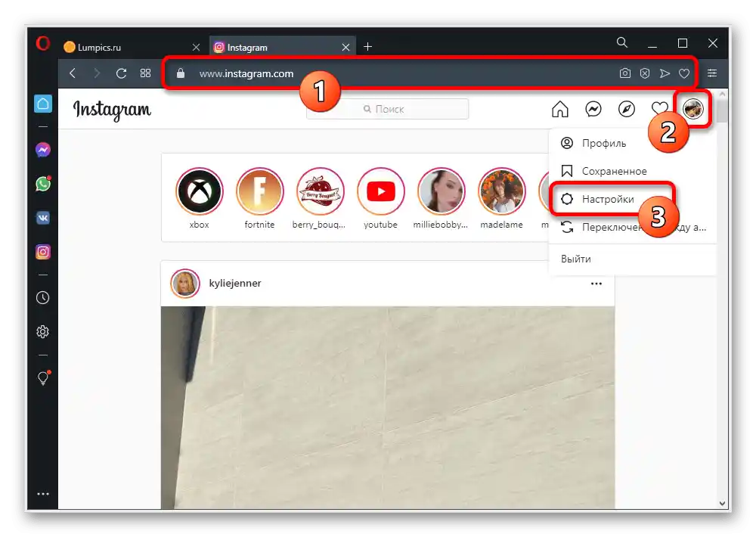View the berry_bouq... story
The width and height of the screenshot is (756, 537).
[x=320, y=191]
